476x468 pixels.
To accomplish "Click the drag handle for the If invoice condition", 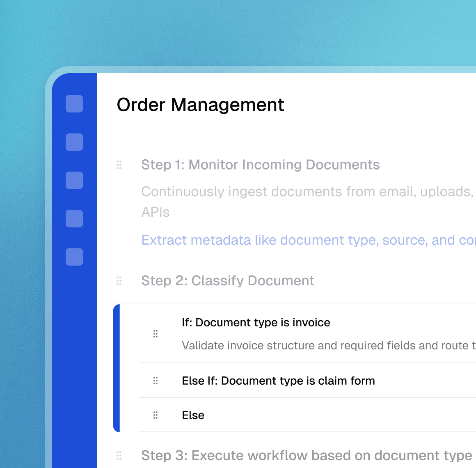I will pyautogui.click(x=156, y=334).
